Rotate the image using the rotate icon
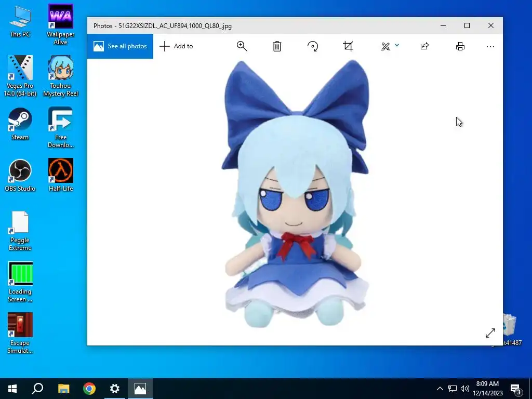Image resolution: width=532 pixels, height=399 pixels. 312,46
